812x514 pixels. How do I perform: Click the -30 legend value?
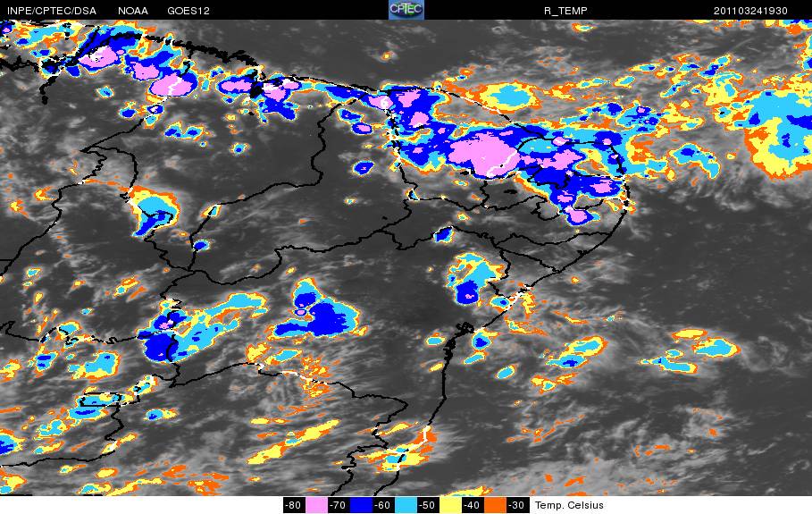point(517,505)
